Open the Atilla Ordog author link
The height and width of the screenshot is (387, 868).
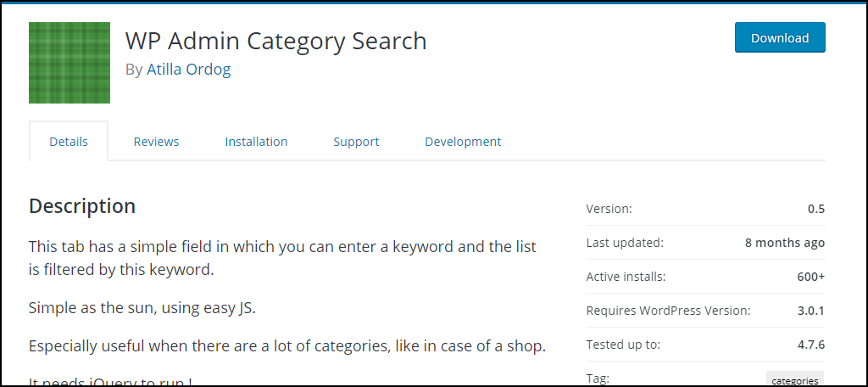189,70
